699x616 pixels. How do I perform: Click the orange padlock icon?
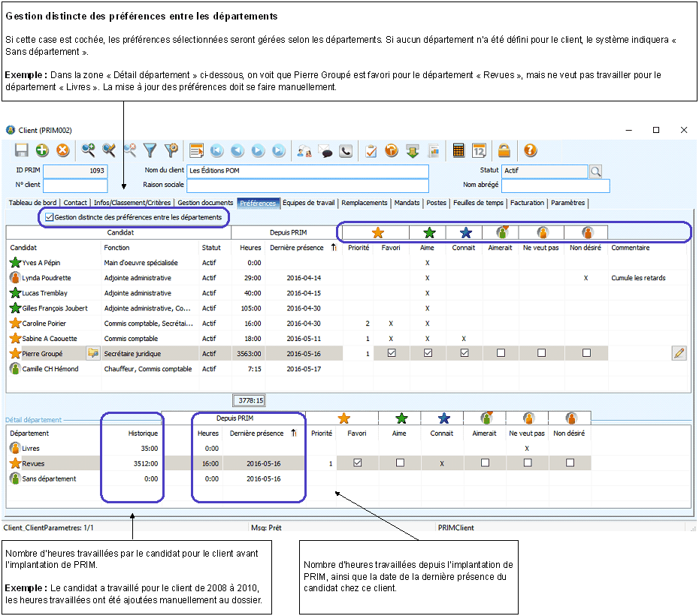click(x=504, y=150)
